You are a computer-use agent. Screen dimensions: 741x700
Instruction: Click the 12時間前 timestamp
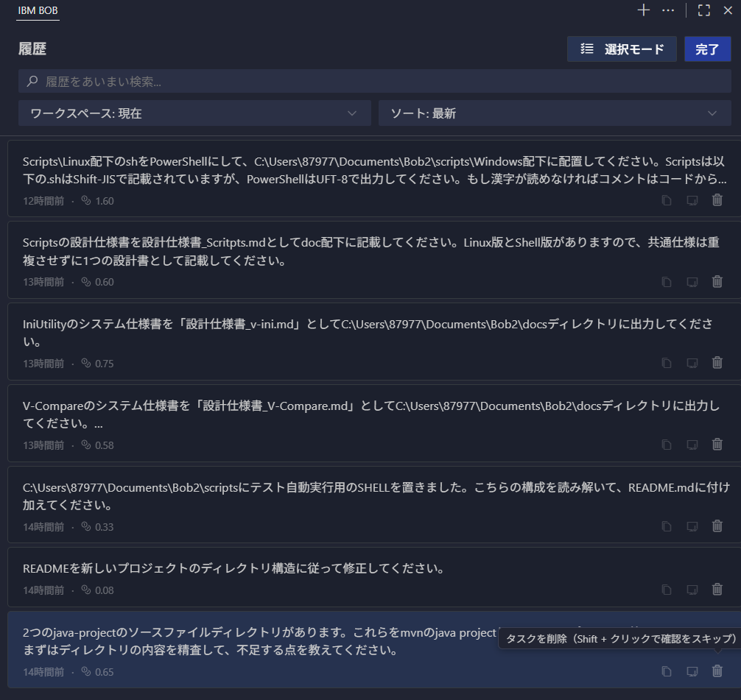(x=43, y=201)
